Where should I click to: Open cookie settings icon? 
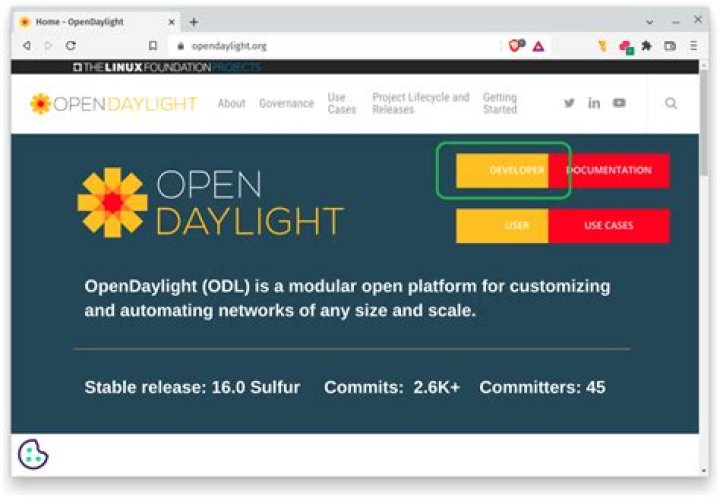pos(33,454)
